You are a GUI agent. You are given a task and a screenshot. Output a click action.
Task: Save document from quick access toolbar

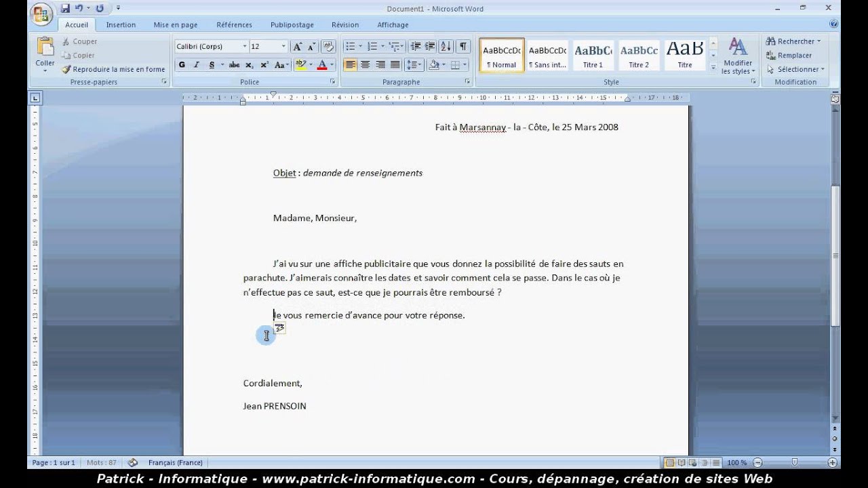click(x=65, y=8)
